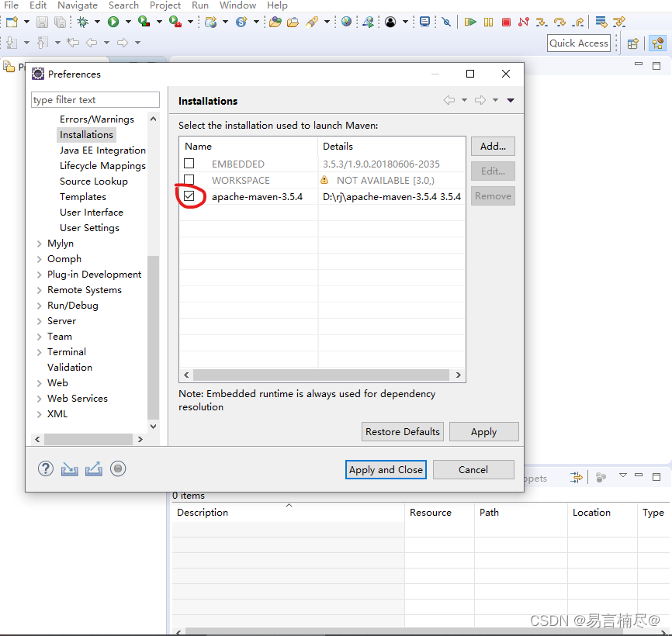Image resolution: width=672 pixels, height=636 pixels.
Task: Expand the Server tree node
Action: click(x=40, y=321)
